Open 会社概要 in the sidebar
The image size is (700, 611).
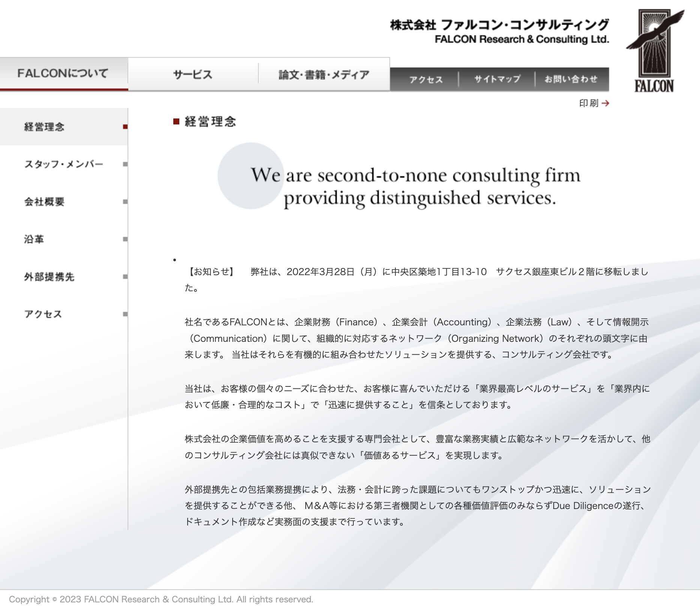pyautogui.click(x=64, y=202)
